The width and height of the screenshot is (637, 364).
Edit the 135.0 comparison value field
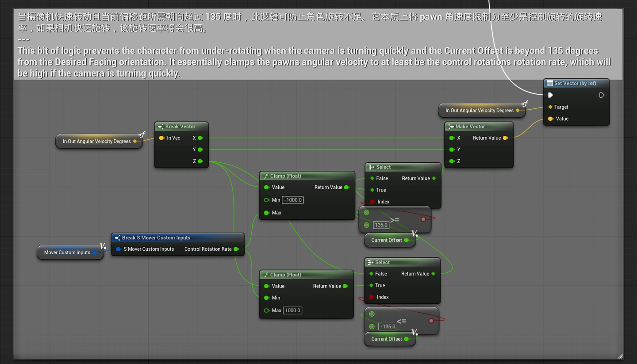coord(381,225)
